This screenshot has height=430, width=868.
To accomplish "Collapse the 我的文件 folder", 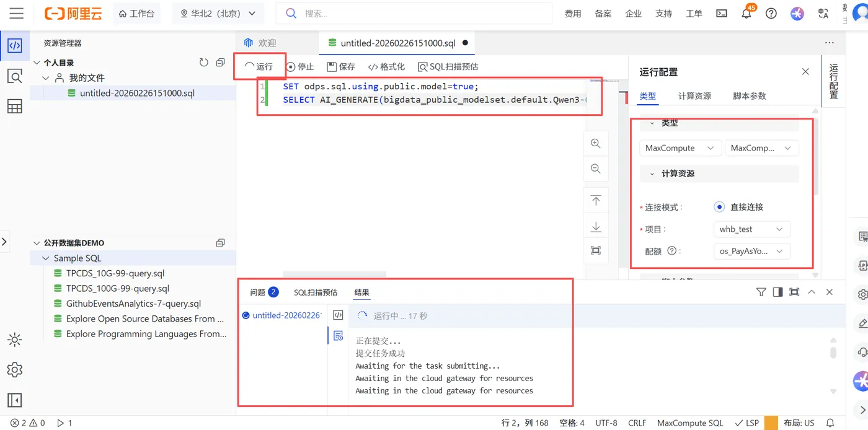I will [x=46, y=78].
